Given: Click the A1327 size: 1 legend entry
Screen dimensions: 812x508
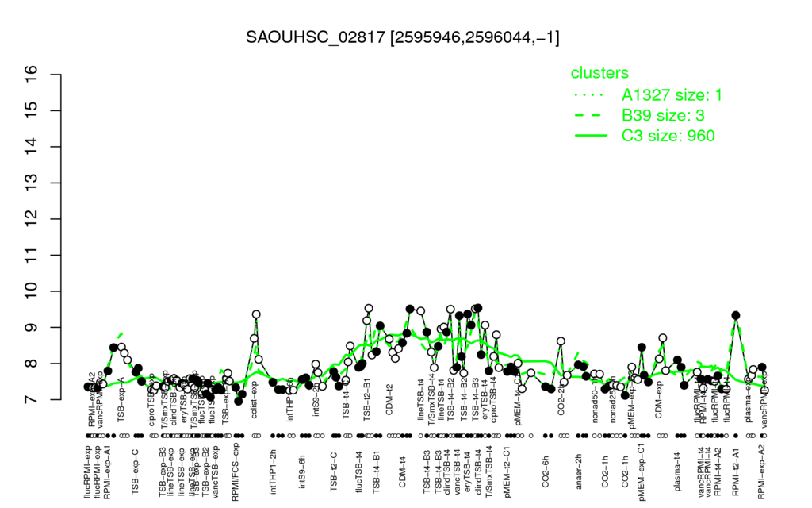Looking at the screenshot, I should tap(672, 95).
